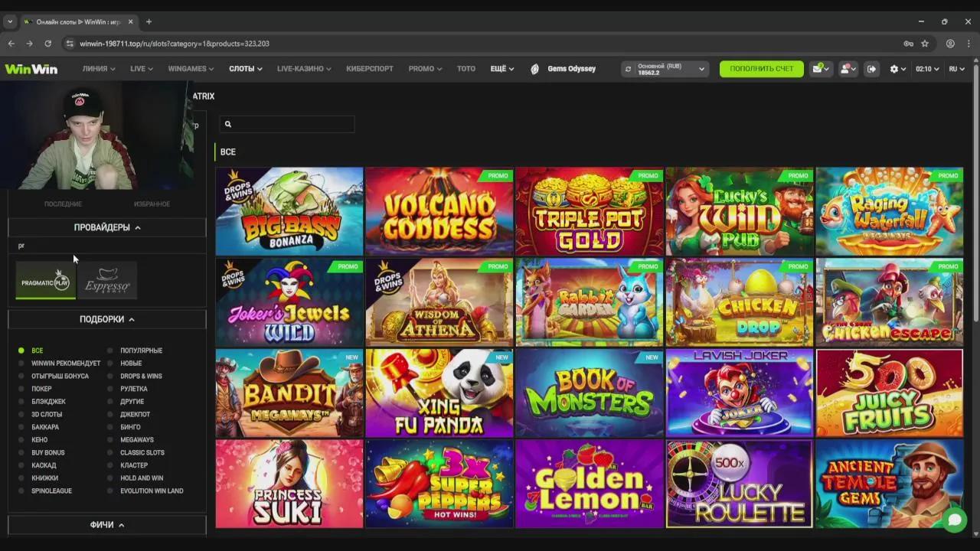Open the КИБЕРСПОРТ section
Screen dimensions: 980x551
(x=370, y=69)
